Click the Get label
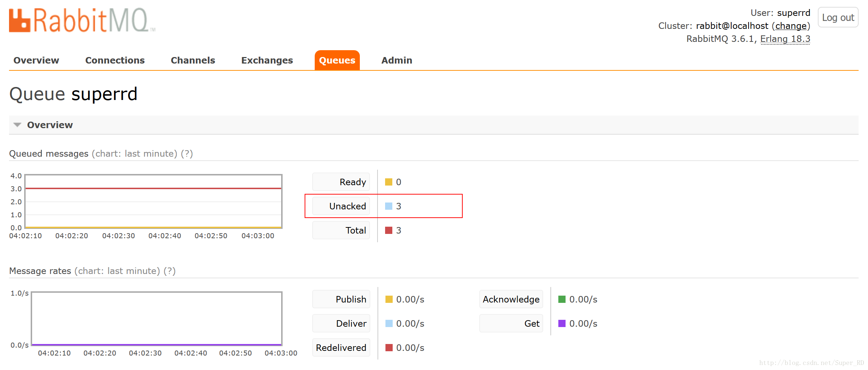Image resolution: width=868 pixels, height=370 pixels. (511, 323)
